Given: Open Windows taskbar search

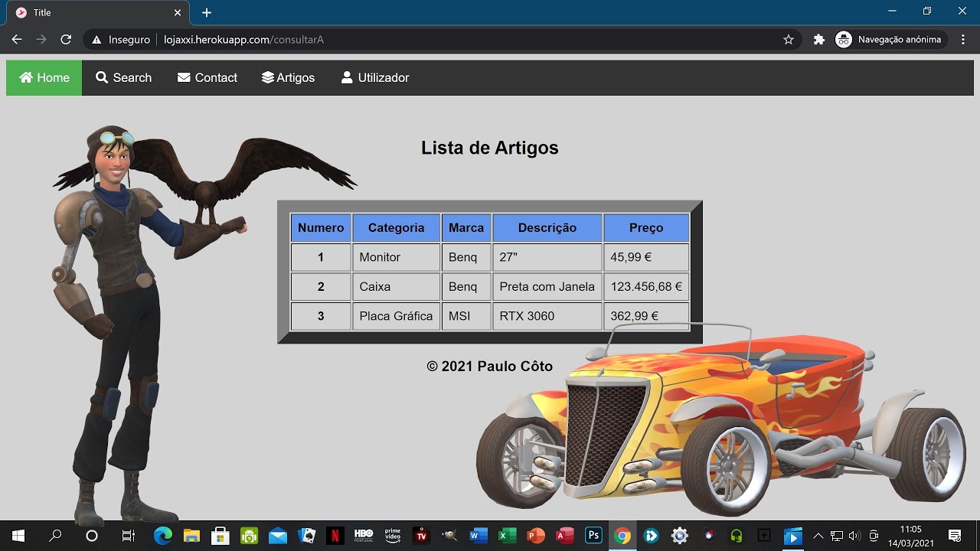Looking at the screenshot, I should point(55,536).
